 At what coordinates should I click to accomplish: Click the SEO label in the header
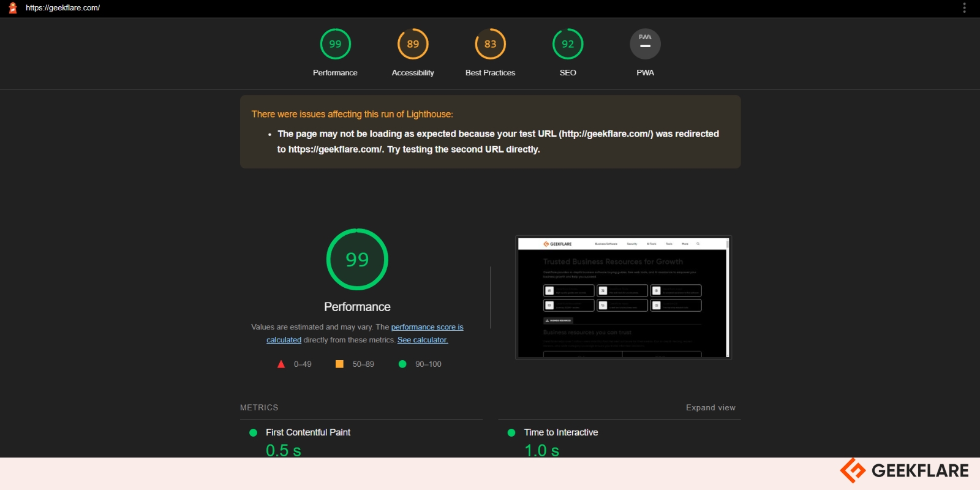568,72
